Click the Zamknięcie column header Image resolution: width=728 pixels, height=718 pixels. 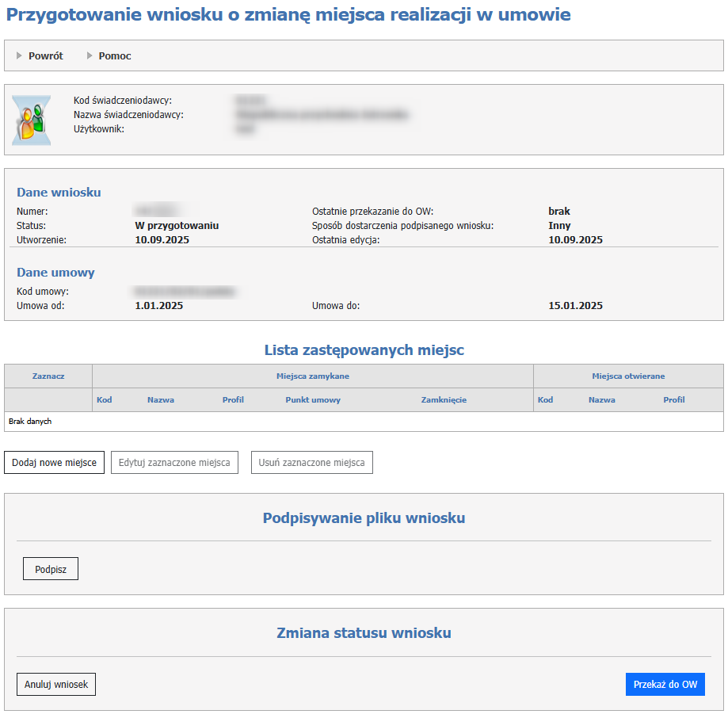[x=444, y=400]
